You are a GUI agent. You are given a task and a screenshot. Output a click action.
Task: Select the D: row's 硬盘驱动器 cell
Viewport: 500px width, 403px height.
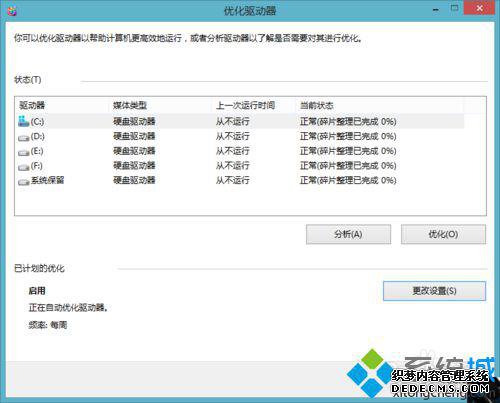click(134, 136)
